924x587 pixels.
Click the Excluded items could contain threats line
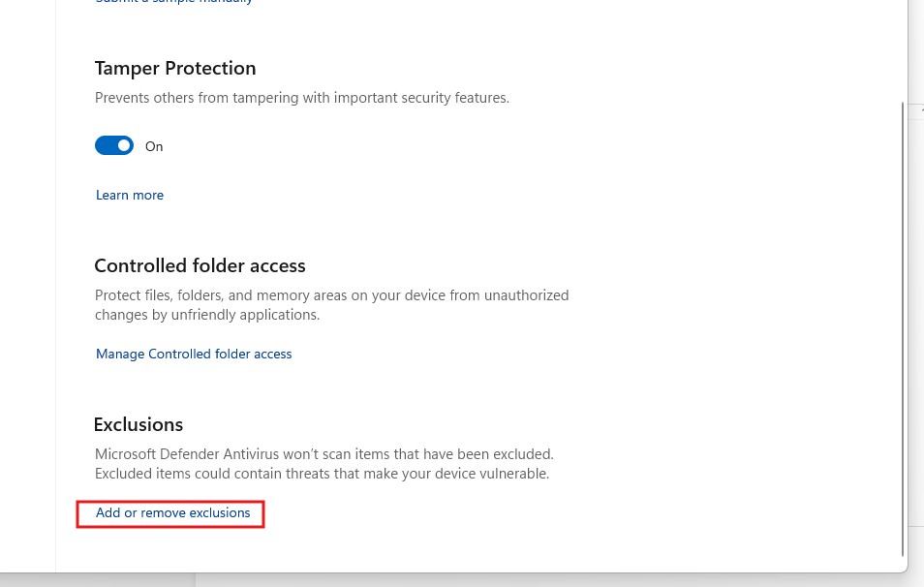tap(322, 474)
